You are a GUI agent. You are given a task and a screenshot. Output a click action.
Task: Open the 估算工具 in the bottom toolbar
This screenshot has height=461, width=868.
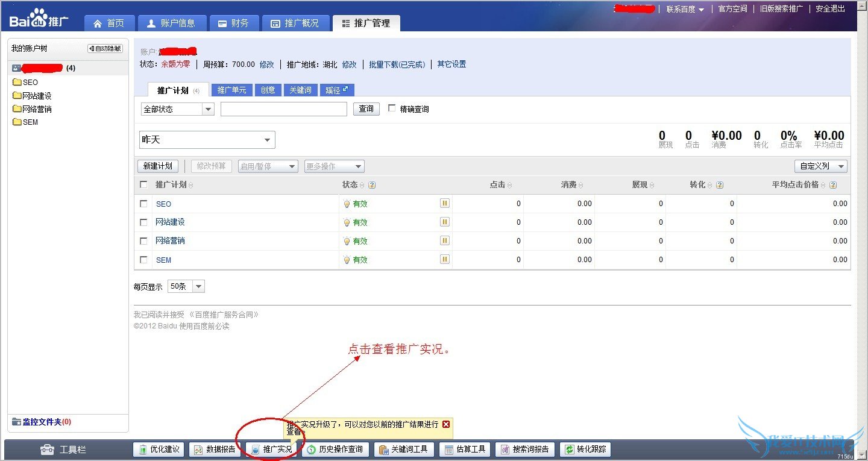[465, 450]
